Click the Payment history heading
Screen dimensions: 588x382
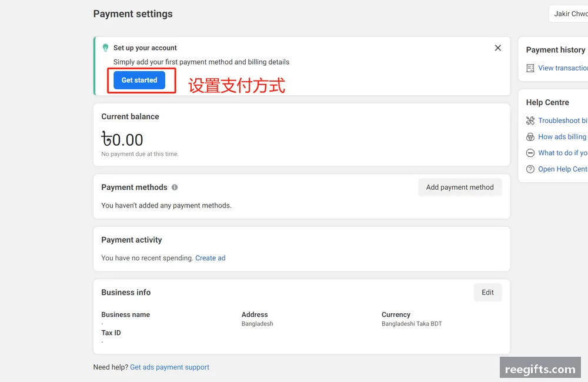coord(556,50)
